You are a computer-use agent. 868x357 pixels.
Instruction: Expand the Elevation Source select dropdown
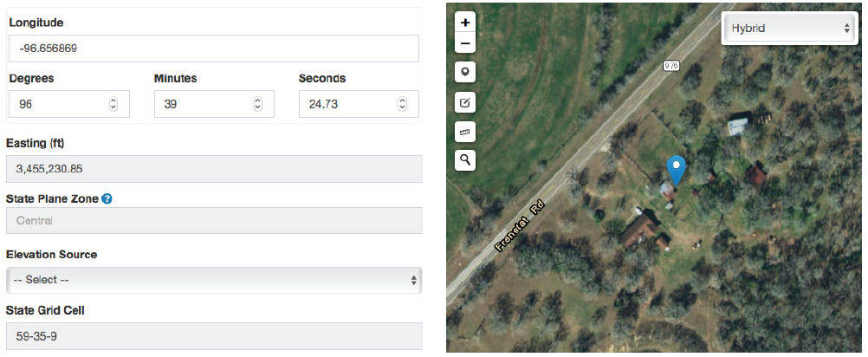click(x=213, y=280)
